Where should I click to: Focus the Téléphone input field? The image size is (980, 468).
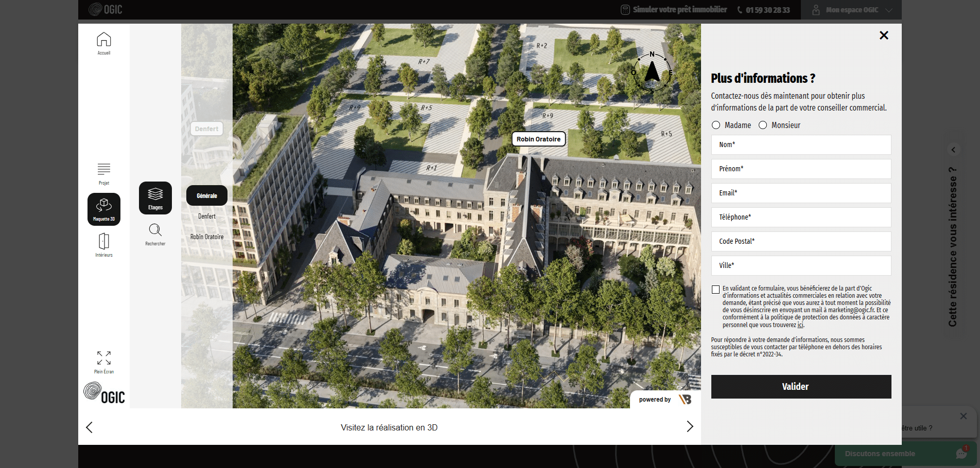click(801, 217)
